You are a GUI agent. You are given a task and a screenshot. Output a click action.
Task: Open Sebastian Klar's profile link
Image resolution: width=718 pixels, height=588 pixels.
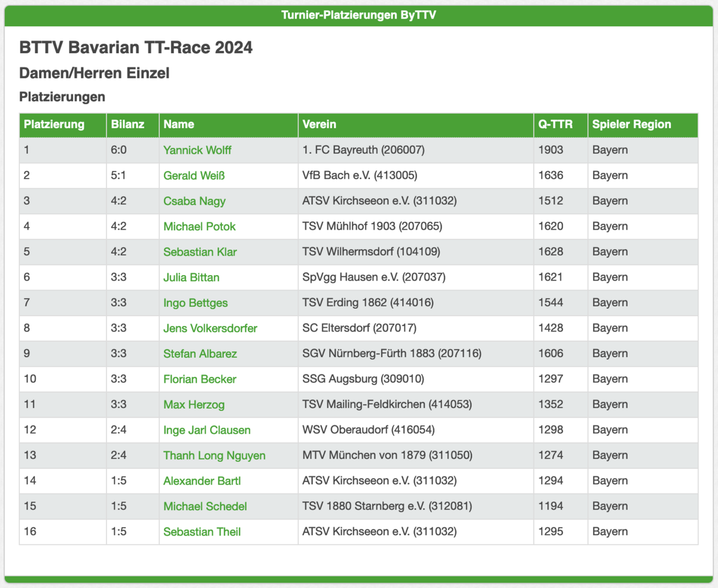200,252
